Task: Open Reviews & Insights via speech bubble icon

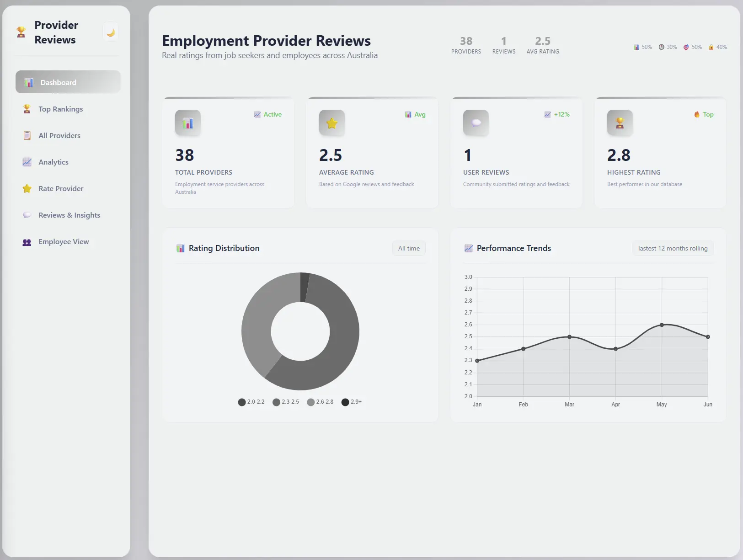Action: click(27, 215)
